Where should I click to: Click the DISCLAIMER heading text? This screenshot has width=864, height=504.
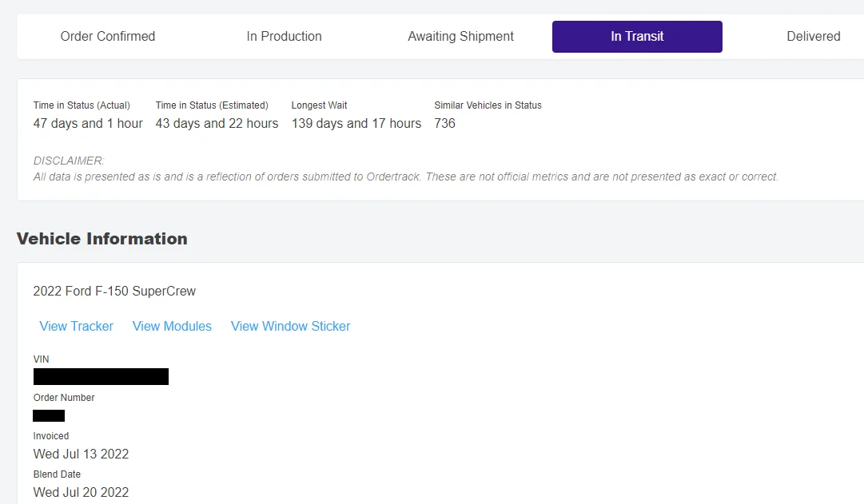(x=69, y=161)
